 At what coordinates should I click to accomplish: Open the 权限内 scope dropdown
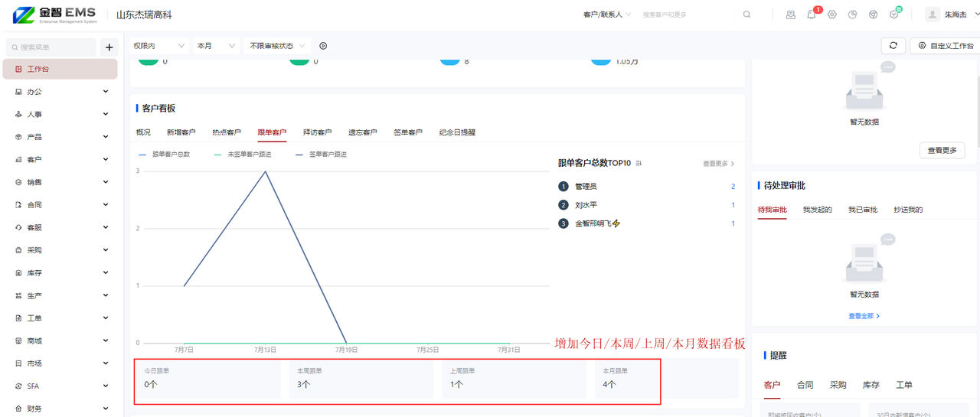[x=158, y=46]
